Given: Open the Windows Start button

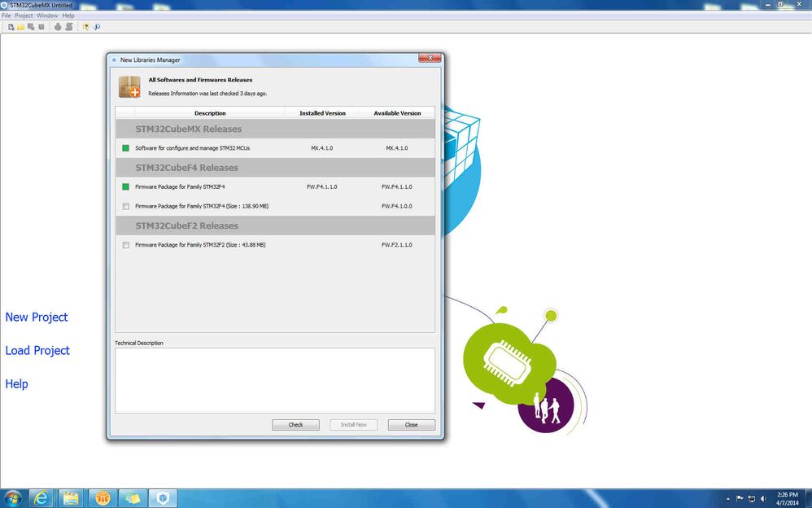Looking at the screenshot, I should [x=12, y=499].
